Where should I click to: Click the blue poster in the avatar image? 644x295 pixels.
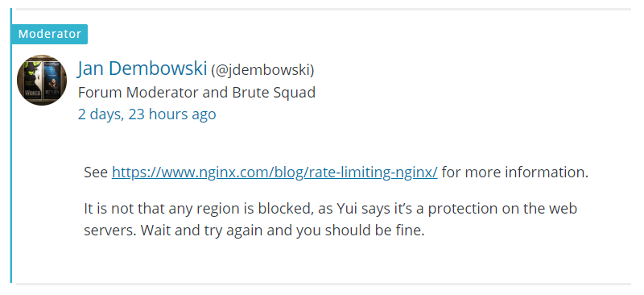(x=52, y=80)
